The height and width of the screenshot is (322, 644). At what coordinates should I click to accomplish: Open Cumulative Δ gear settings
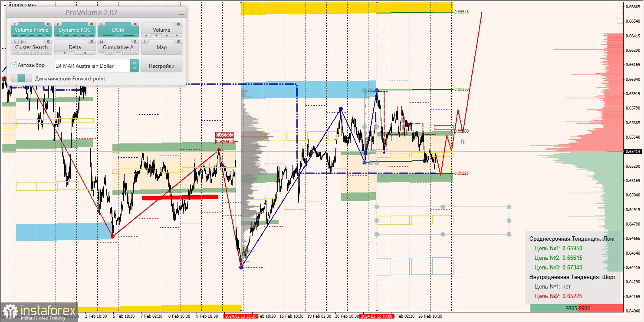[135, 41]
